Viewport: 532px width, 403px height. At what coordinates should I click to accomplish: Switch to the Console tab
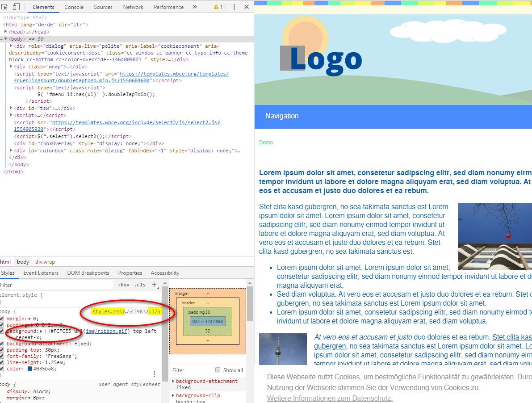coord(74,7)
